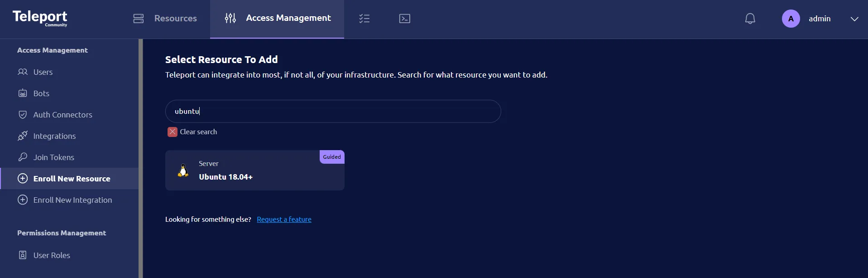The image size is (868, 278).
Task: Click the Join Tokens key icon
Action: coord(23,157)
